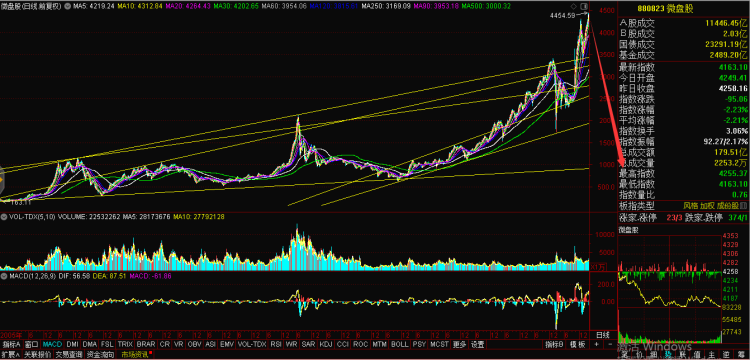Click the diamond icon above the chart

(x=573, y=6)
